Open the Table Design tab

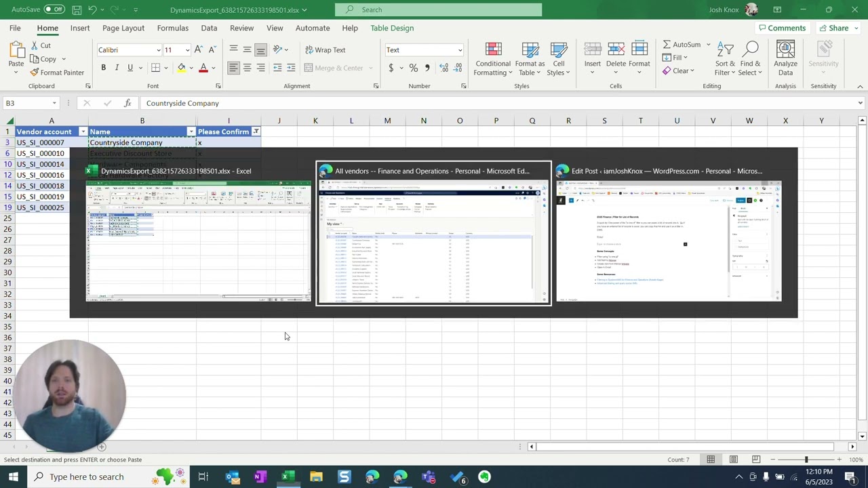pos(392,28)
